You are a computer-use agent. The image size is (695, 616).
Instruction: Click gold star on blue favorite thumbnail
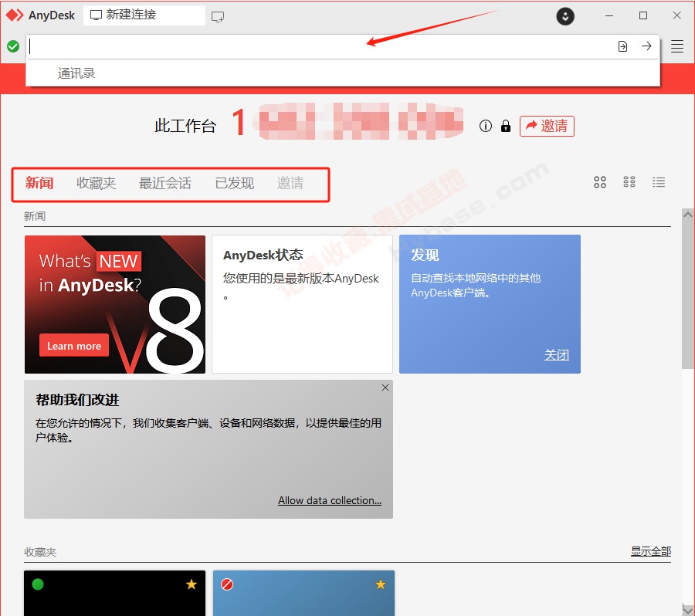pyautogui.click(x=380, y=584)
